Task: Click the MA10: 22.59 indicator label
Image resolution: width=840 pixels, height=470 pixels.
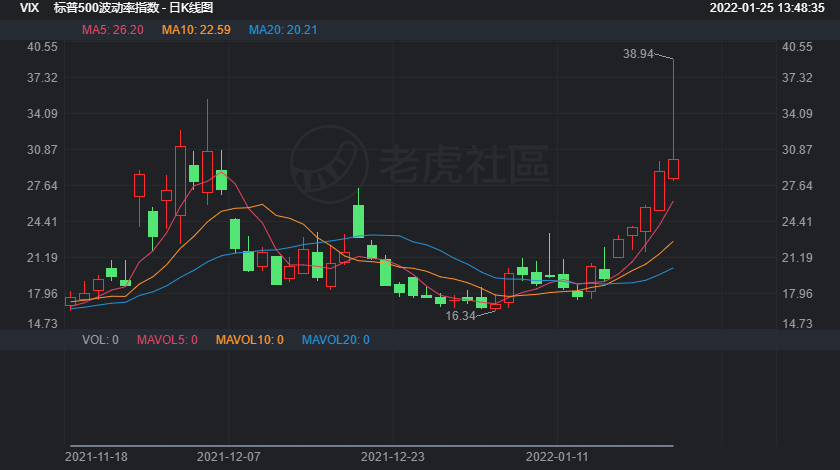Action: [196, 30]
